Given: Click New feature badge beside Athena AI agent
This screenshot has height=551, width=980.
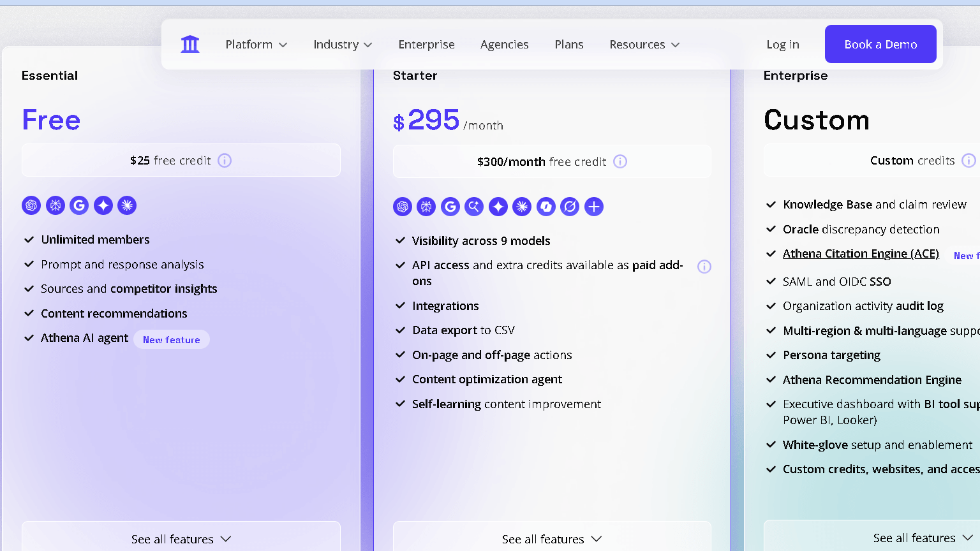Looking at the screenshot, I should click(172, 339).
